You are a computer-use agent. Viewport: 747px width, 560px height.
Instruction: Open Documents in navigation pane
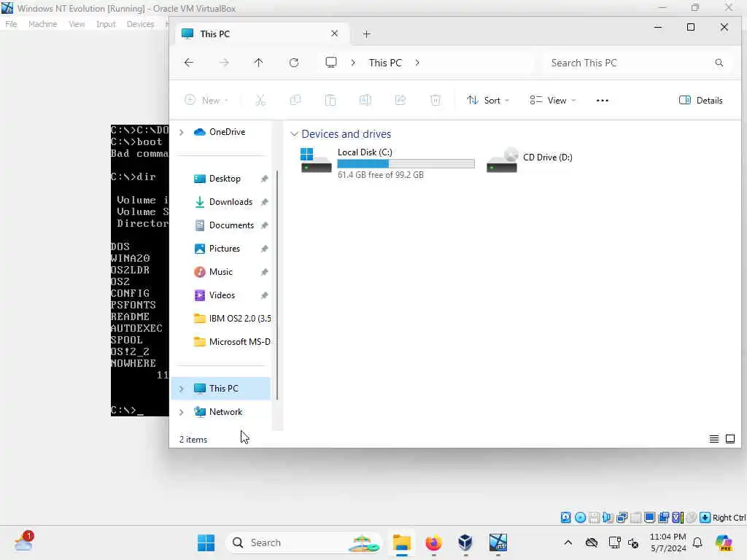point(231,225)
